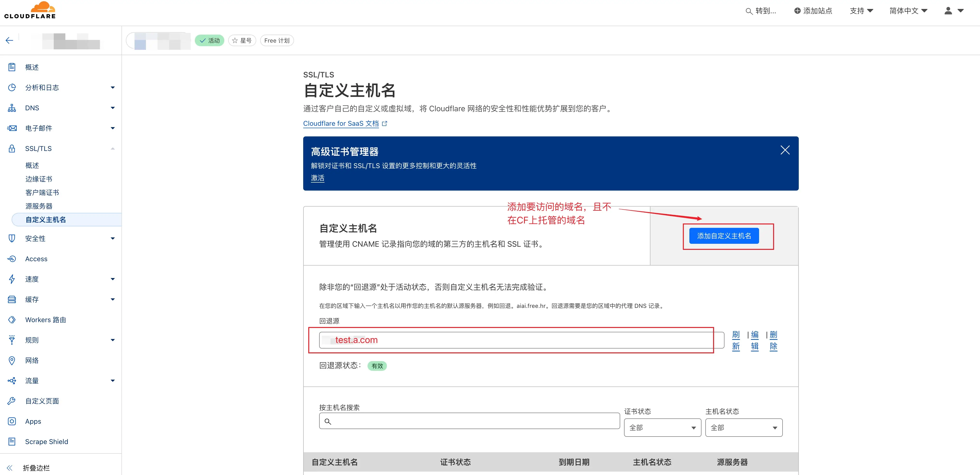
Task: Click the 安全性 shield icon
Action: (12, 238)
